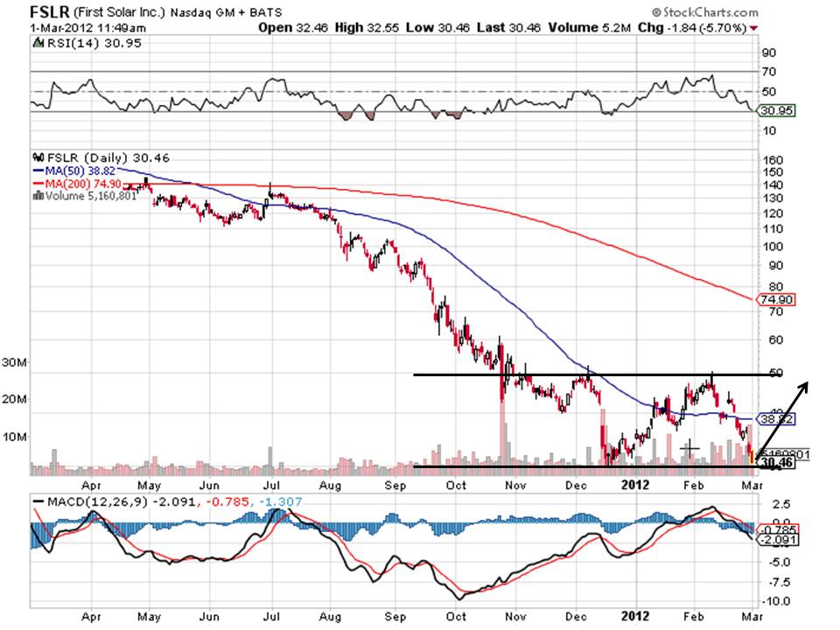The image size is (840, 630).
Task: Click the red down triangle after the Chg value
Action: (x=754, y=28)
